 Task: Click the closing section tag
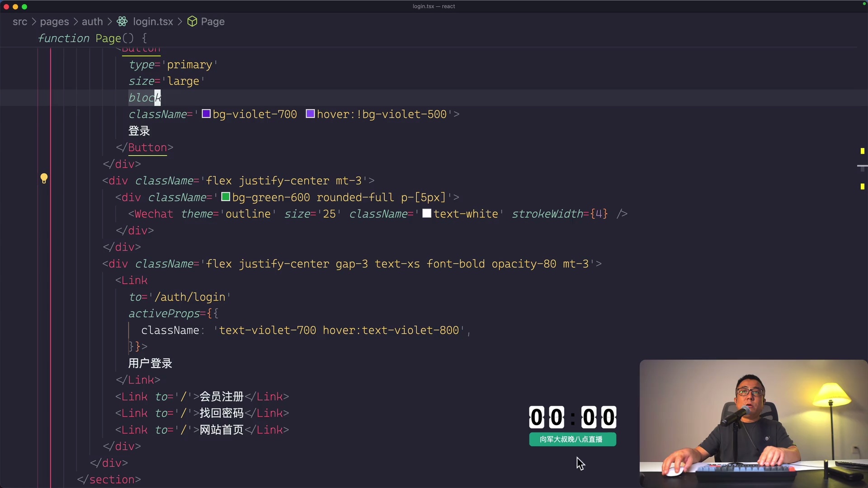click(109, 479)
